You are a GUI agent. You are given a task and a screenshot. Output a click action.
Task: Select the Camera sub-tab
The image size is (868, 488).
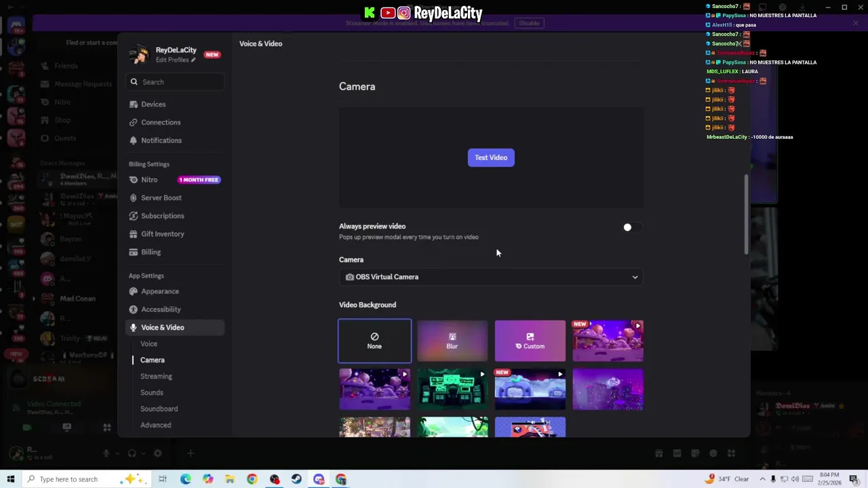click(x=152, y=360)
